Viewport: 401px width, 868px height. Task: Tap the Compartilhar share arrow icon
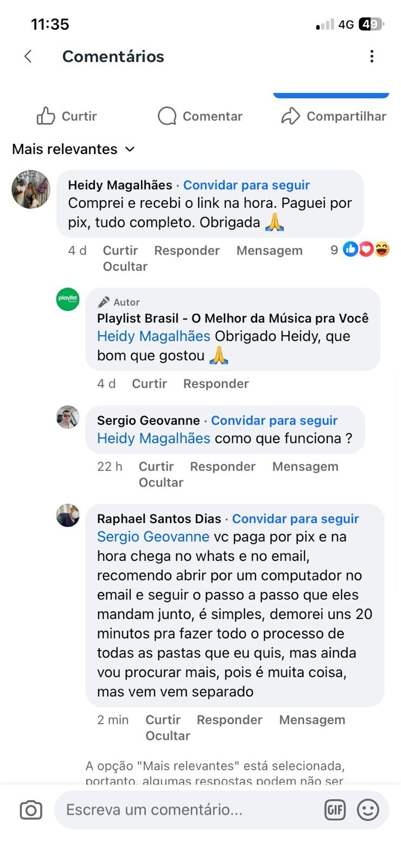(291, 116)
